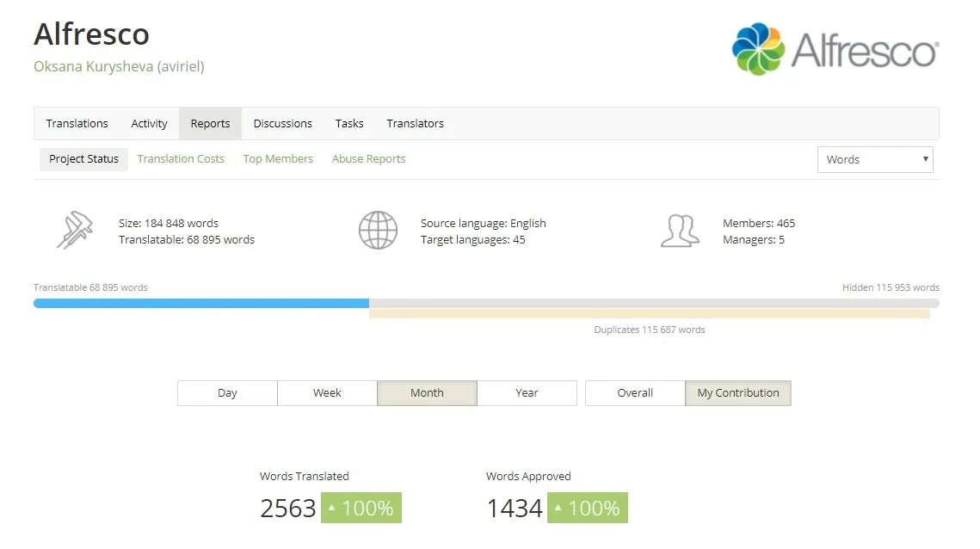Screen dimensions: 980x549
Task: Click 'Translatable: 68 895 words' stat text
Action: point(187,239)
